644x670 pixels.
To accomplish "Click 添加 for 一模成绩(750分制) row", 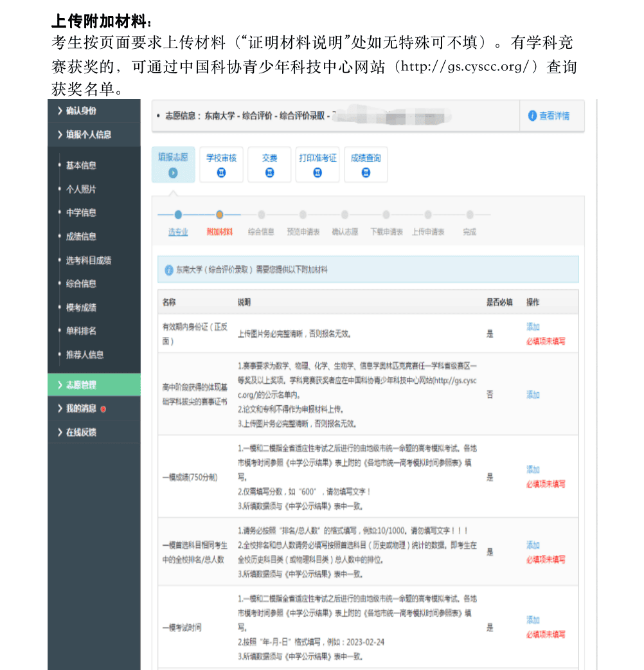I will [x=533, y=469].
